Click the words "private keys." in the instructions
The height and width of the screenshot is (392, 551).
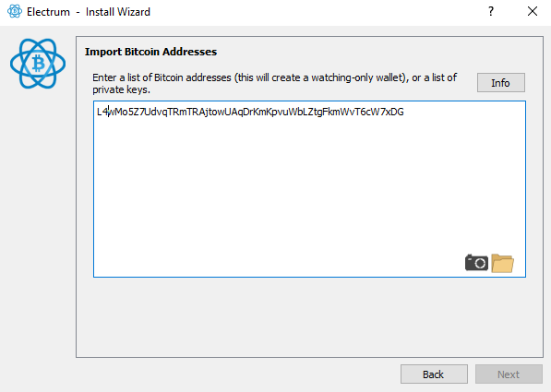pos(121,89)
